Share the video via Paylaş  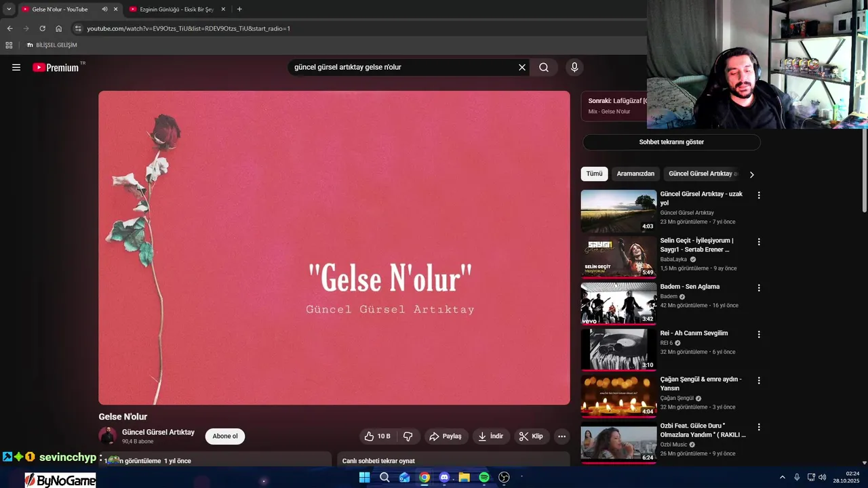(446, 436)
